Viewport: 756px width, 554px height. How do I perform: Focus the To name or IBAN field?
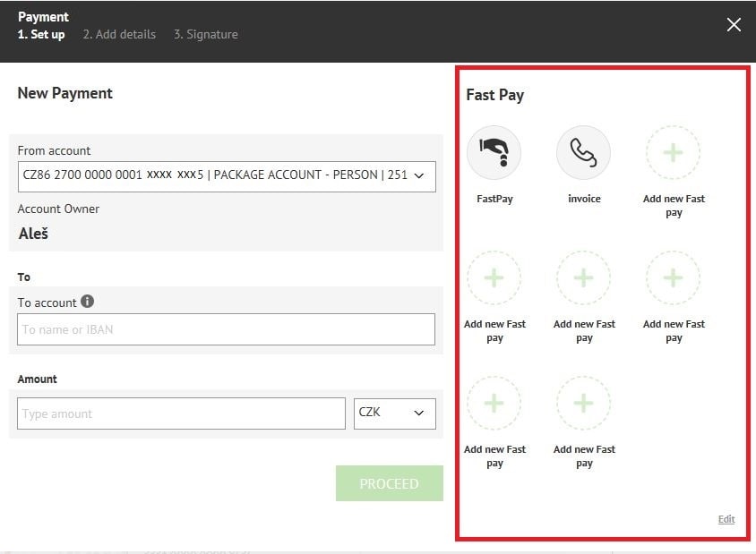click(x=226, y=329)
